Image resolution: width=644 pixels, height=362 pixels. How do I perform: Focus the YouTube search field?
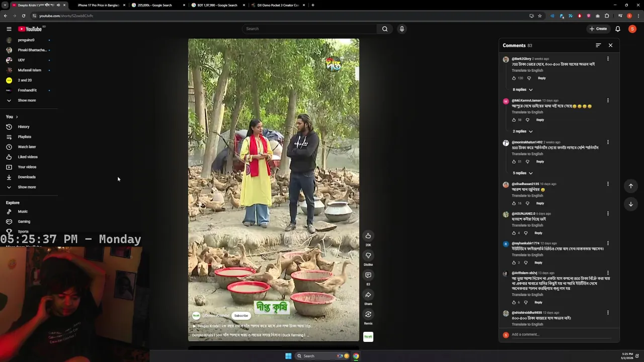point(309,29)
